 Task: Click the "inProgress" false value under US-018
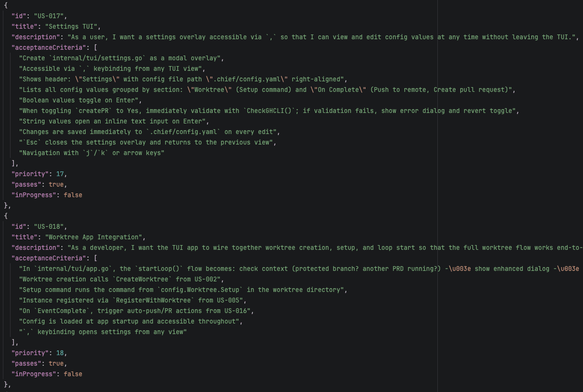point(73,374)
